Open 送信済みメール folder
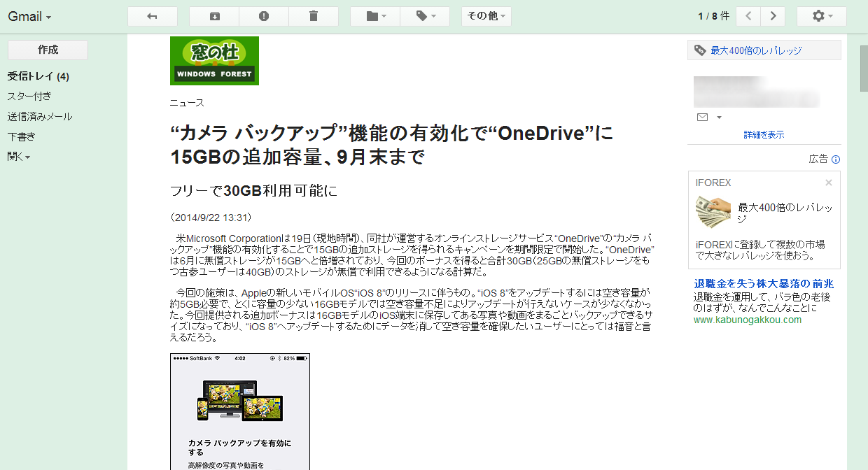Screen dimensions: 868x470 coord(40,116)
